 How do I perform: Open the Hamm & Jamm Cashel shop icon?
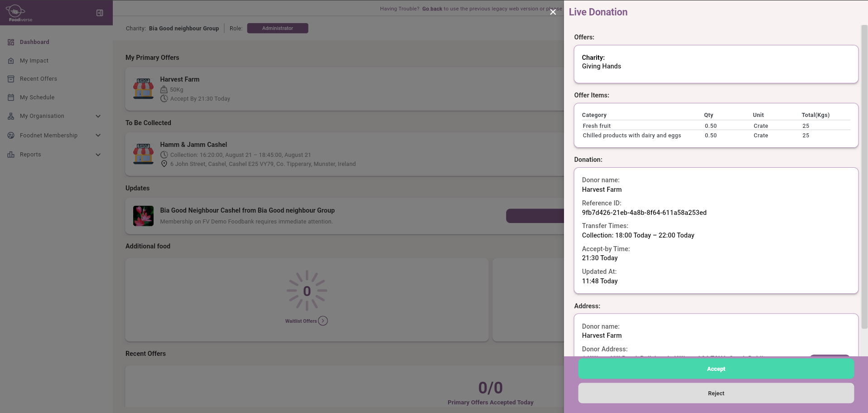143,154
